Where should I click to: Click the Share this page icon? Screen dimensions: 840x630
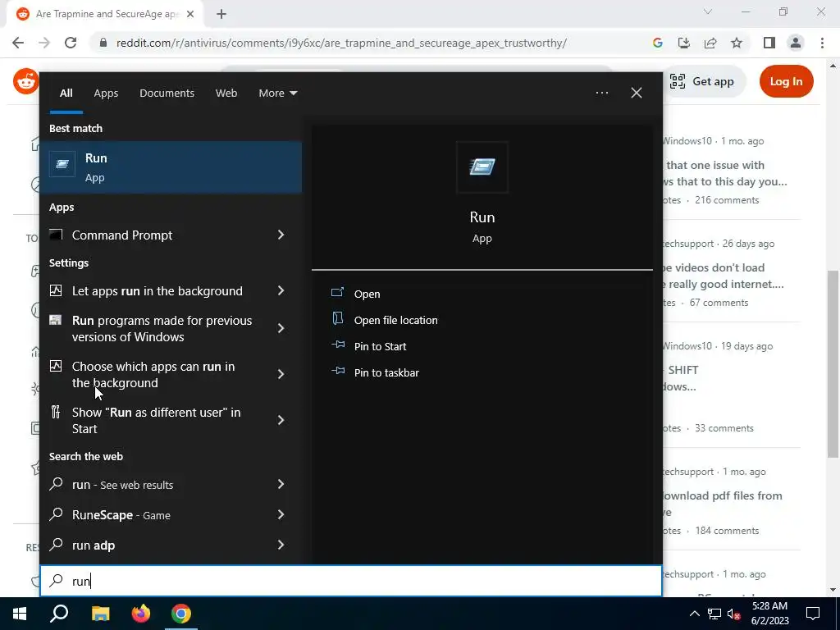click(x=710, y=43)
